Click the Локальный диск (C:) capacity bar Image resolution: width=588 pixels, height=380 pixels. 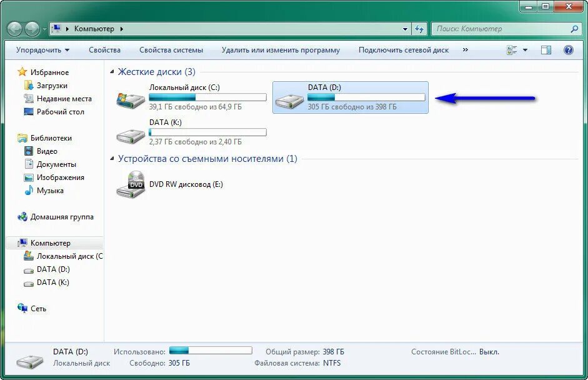[207, 97]
